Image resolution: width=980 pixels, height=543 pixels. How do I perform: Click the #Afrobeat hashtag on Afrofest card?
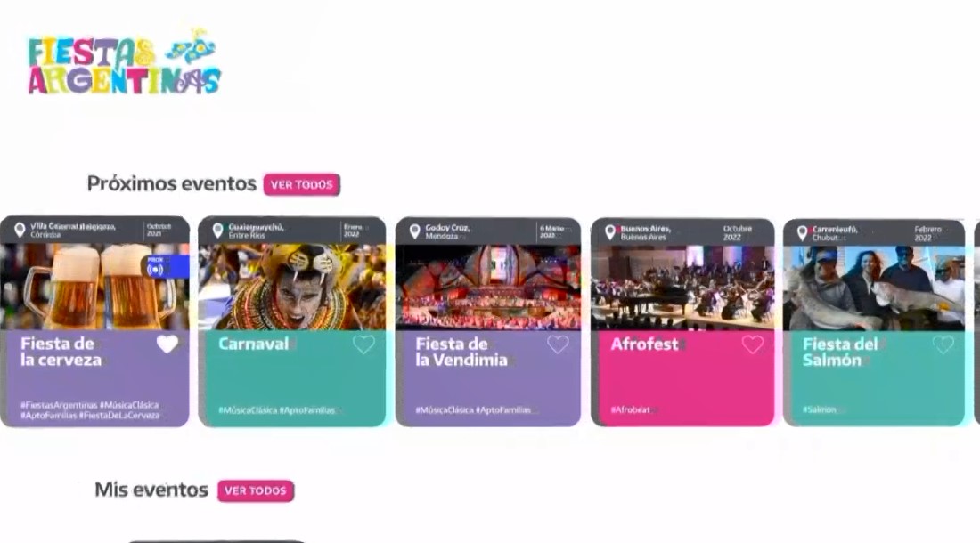tap(631, 410)
